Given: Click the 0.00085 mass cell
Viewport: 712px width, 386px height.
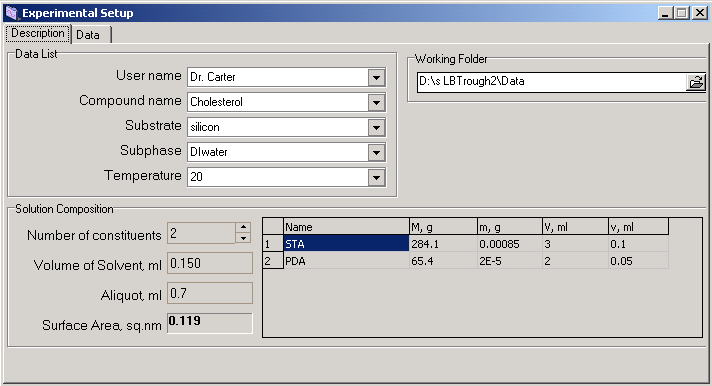Looking at the screenshot, I should click(x=510, y=243).
